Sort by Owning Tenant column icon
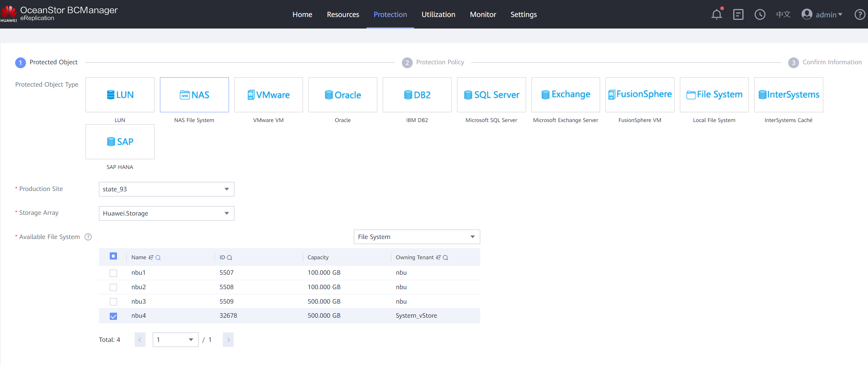868x365 pixels. pos(438,257)
